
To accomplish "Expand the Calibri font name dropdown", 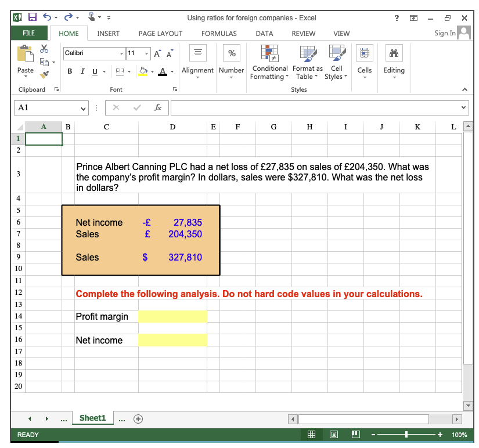I will (121, 53).
